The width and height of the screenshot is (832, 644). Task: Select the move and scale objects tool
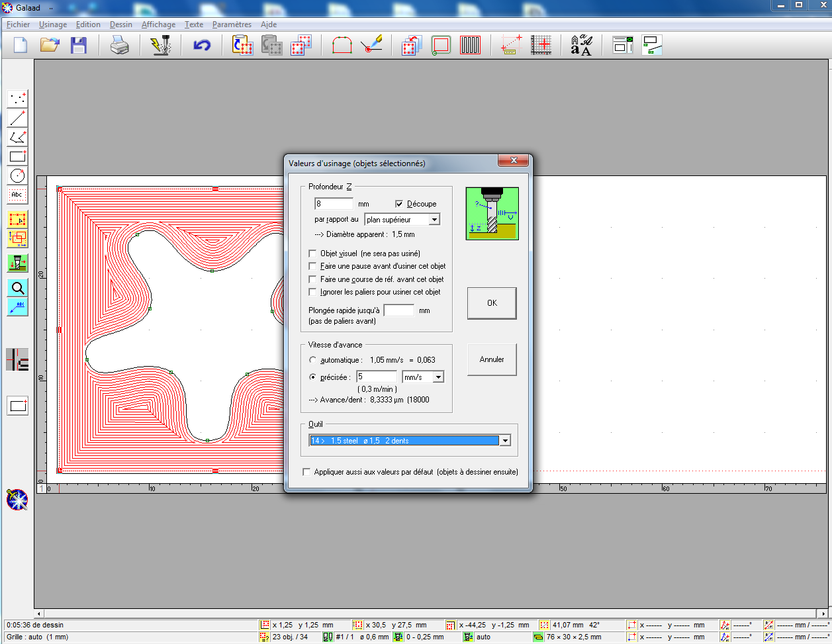tap(18, 238)
